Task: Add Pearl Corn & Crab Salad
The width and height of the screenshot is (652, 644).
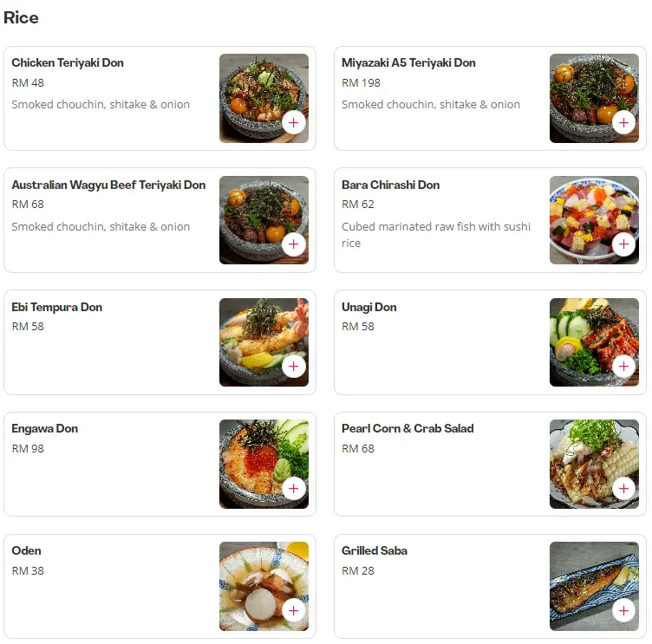Action: coord(623,489)
